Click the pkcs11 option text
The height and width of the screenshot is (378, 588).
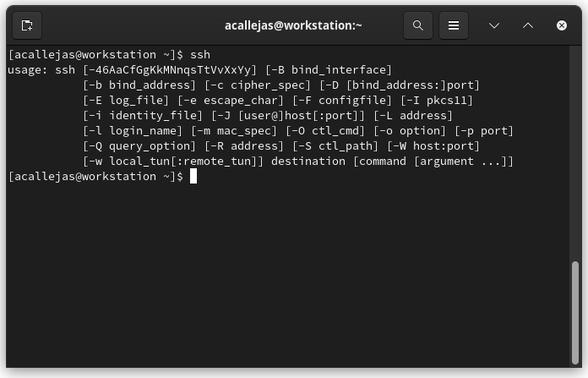447,101
